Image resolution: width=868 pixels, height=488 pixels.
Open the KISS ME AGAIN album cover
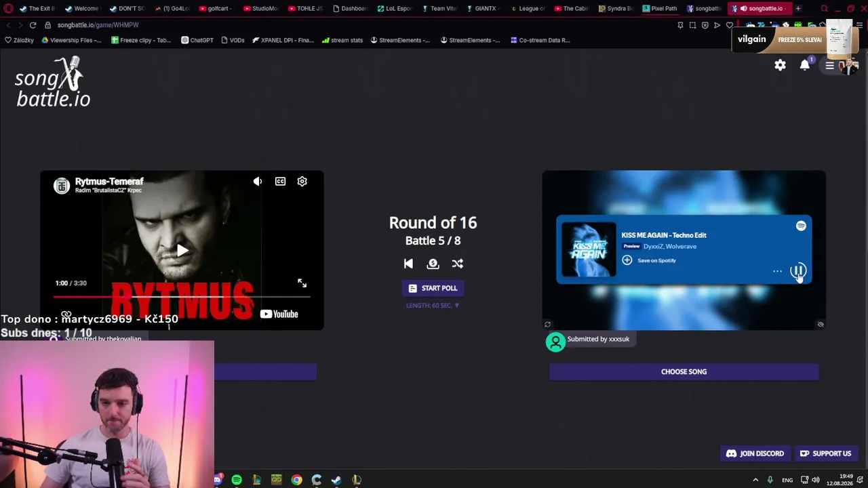(x=589, y=249)
